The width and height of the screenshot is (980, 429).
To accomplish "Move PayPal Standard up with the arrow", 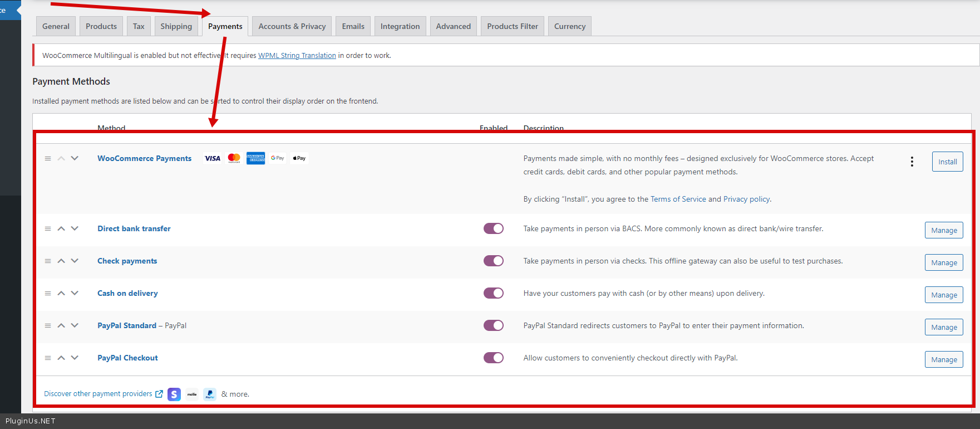I will [61, 325].
